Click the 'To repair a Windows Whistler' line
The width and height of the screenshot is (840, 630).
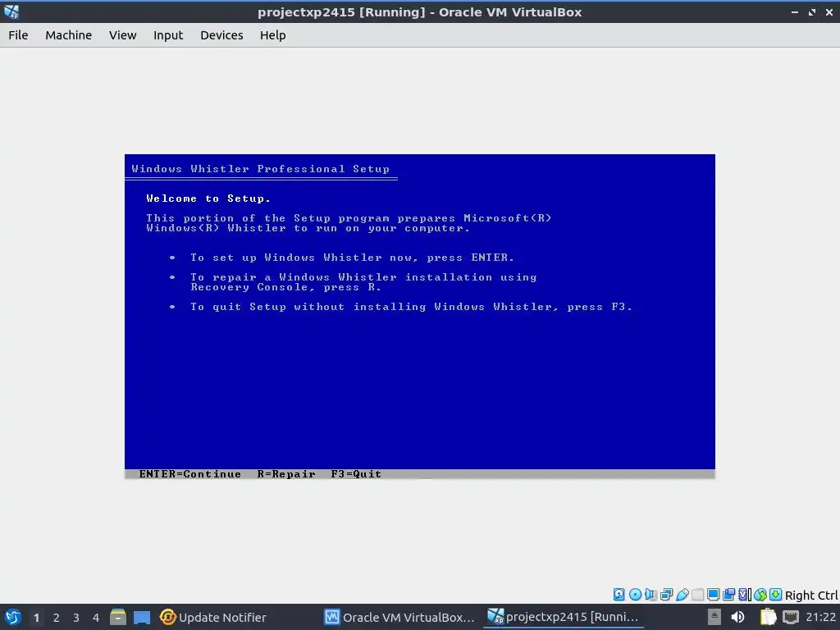pos(363,277)
